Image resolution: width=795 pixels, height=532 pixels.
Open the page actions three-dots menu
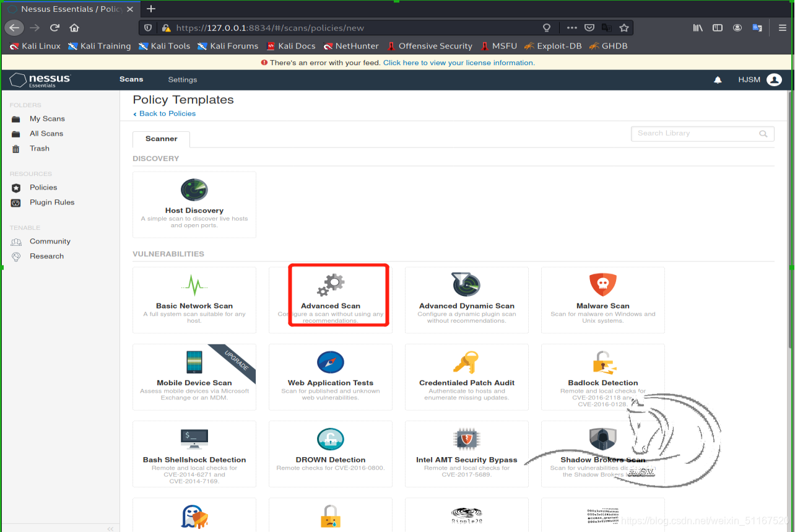tap(572, 28)
